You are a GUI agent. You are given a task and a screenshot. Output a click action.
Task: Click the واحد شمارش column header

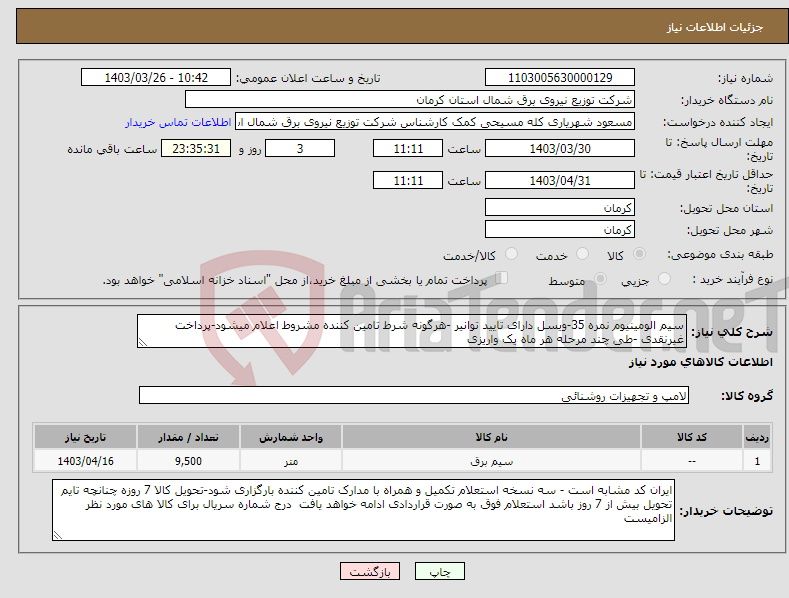coord(291,437)
